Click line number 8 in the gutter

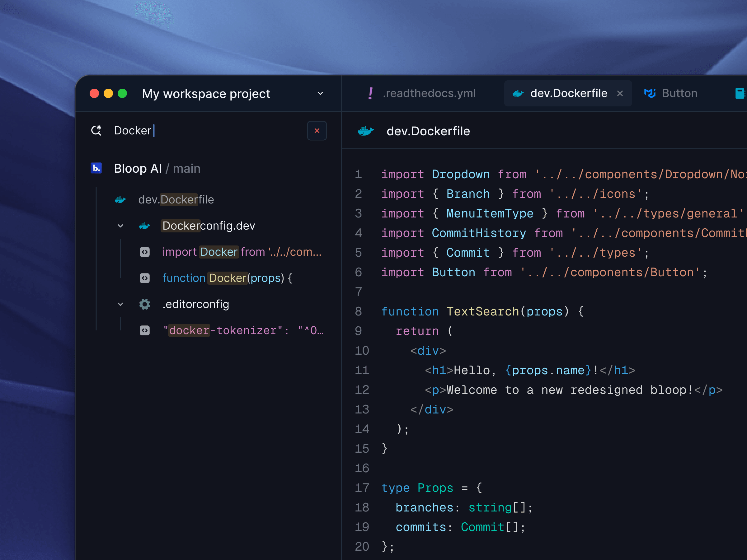pos(358,311)
